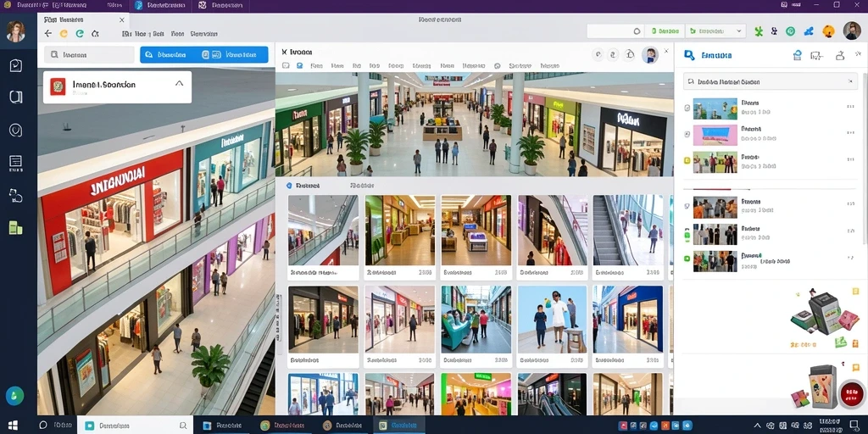Viewport: 868px width, 434px height.
Task: Reload using the green refresh icon
Action: pos(80,34)
